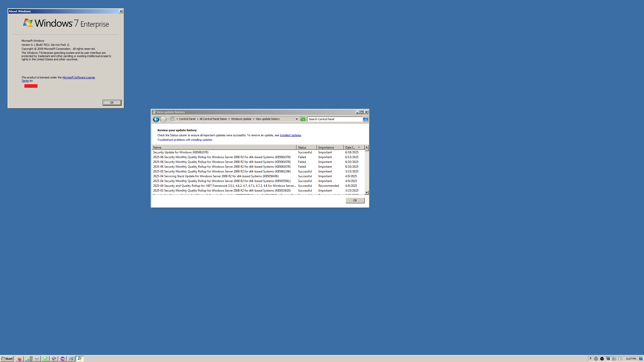Switch to About Windows taskbar button

coord(80,359)
